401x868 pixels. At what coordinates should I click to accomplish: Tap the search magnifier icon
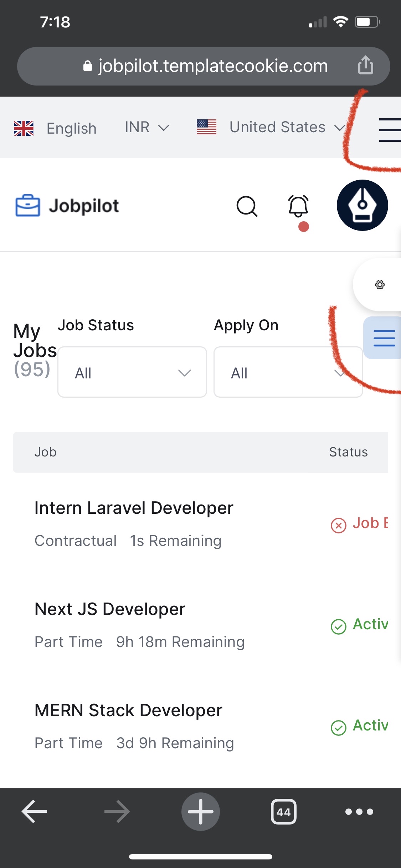[x=247, y=206]
